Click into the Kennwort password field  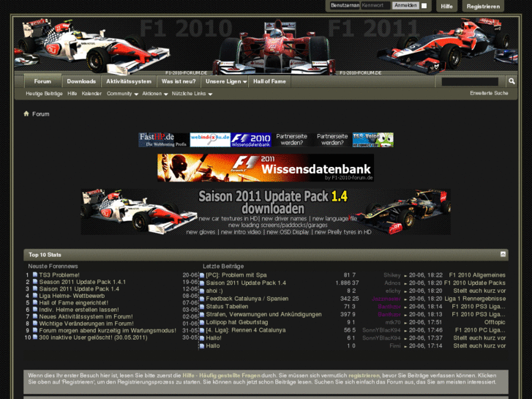tap(375, 6)
